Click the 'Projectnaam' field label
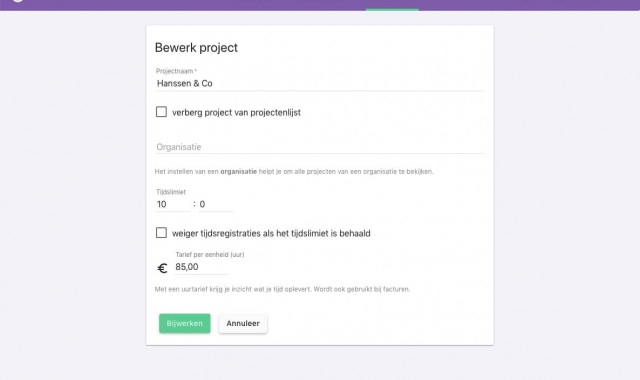This screenshot has width=640, height=380. click(176, 71)
